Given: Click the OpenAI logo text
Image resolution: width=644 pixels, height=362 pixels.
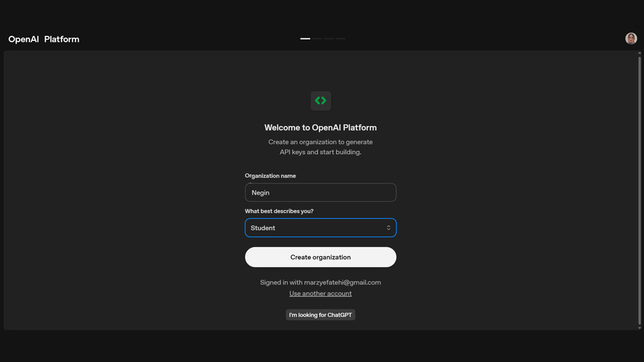Looking at the screenshot, I should click(x=23, y=39).
